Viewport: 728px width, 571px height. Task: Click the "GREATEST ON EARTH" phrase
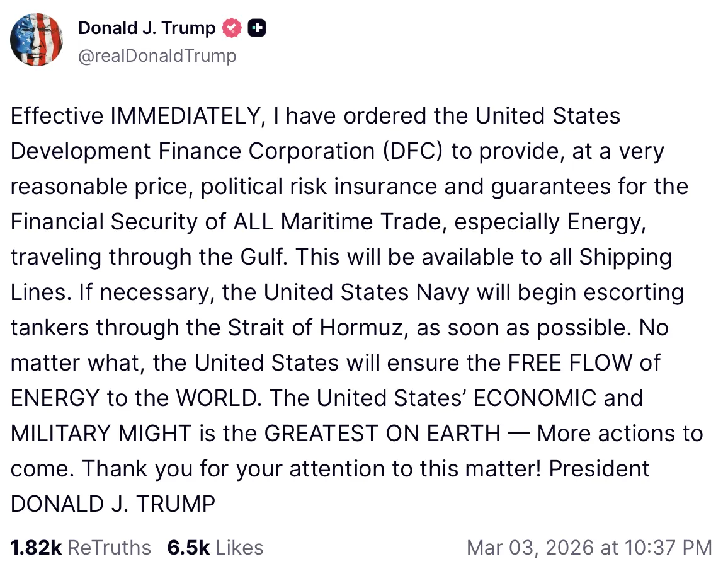[382, 434]
